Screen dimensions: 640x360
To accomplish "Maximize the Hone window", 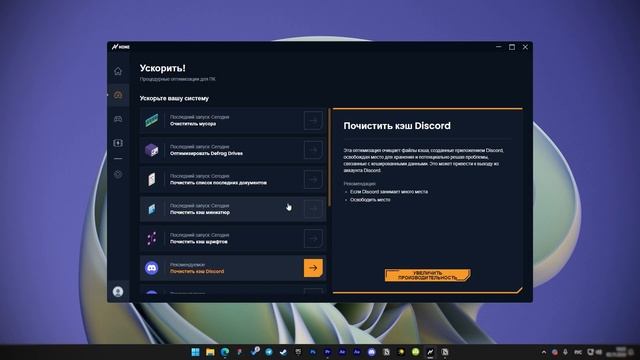I will [512, 47].
